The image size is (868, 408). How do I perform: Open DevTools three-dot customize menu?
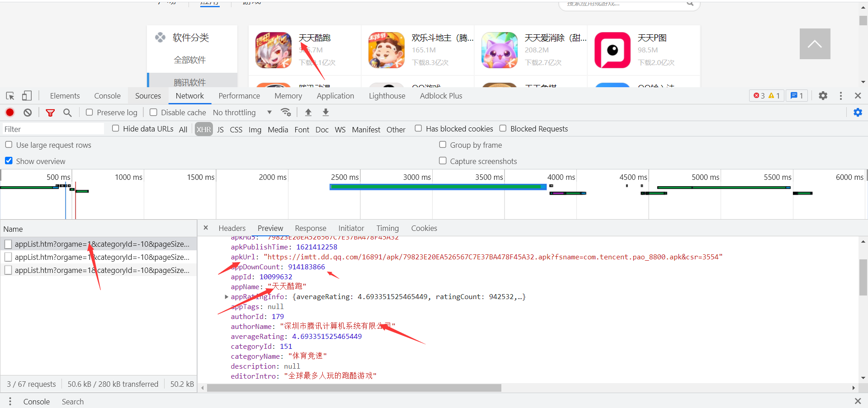pyautogui.click(x=841, y=96)
